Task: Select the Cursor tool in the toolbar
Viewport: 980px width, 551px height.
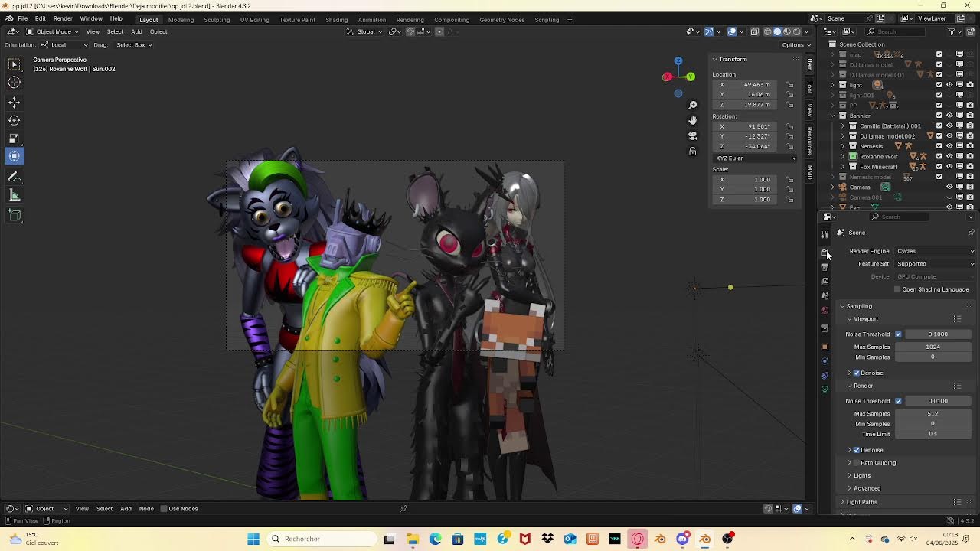Action: tap(15, 83)
